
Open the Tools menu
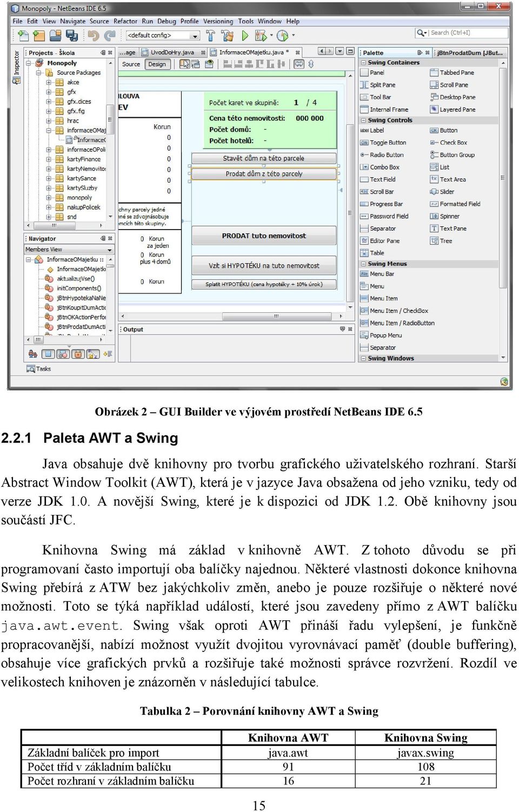click(x=245, y=22)
